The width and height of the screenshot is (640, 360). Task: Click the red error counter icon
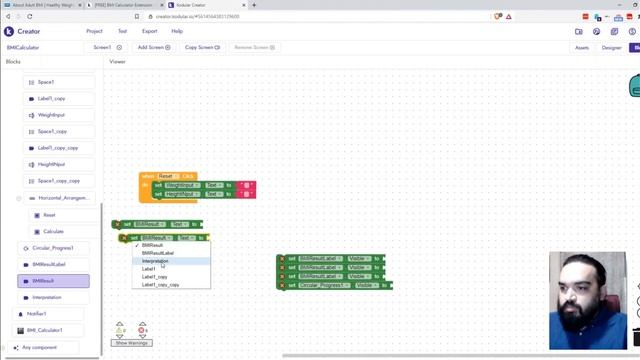pyautogui.click(x=141, y=330)
